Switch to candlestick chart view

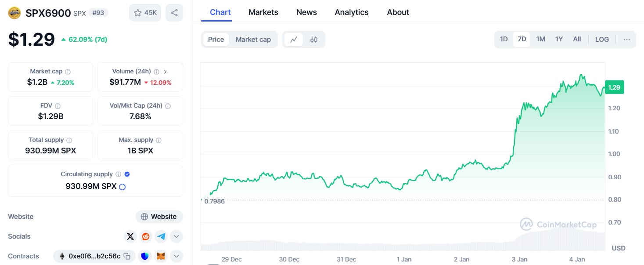click(x=314, y=40)
